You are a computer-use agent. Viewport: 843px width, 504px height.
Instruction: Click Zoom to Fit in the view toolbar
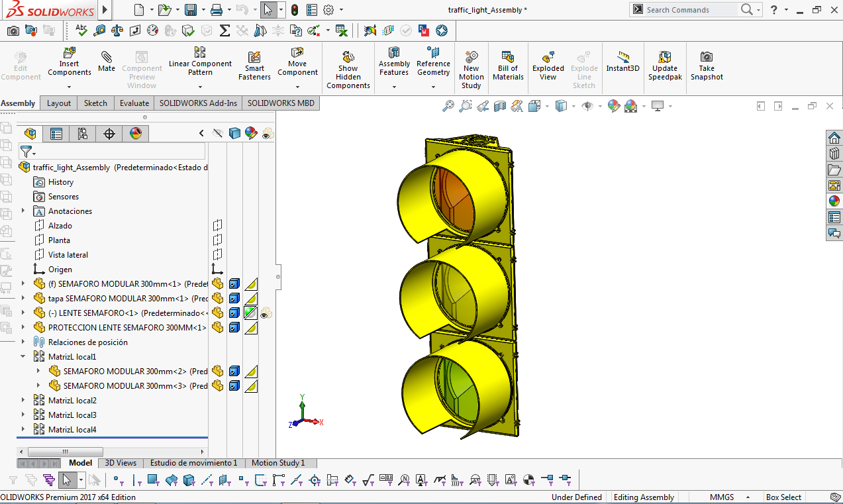[x=450, y=106]
